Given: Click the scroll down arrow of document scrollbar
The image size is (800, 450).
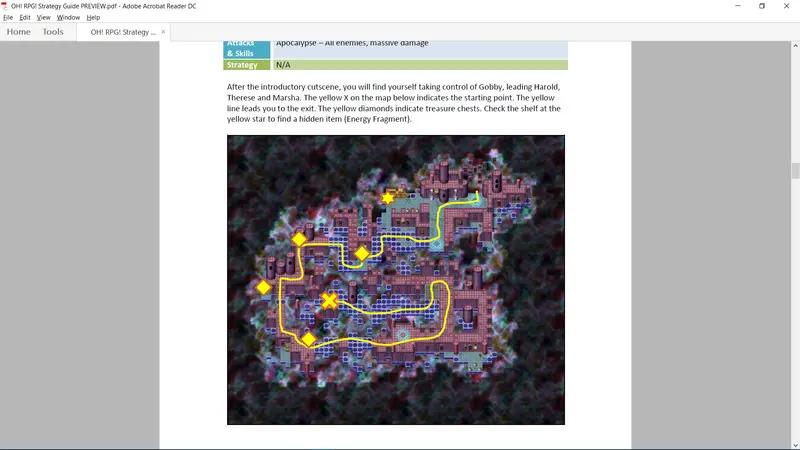Looking at the screenshot, I should coord(795,445).
